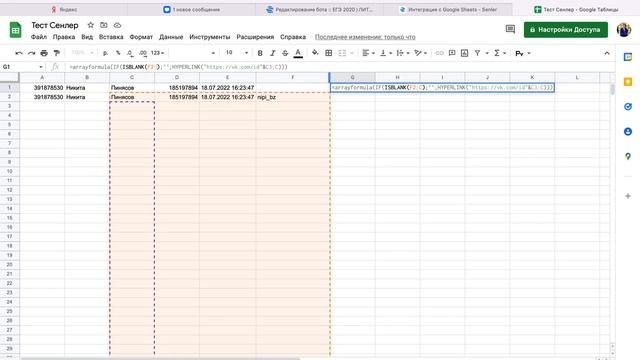This screenshot has width=640, height=360.
Task: Open the font size dropdown showing 10
Action: point(237,53)
